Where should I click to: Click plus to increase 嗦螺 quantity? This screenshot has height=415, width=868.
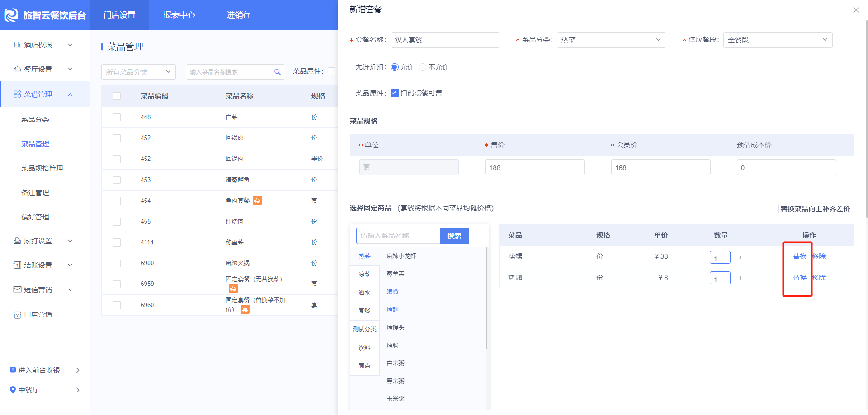pyautogui.click(x=740, y=257)
